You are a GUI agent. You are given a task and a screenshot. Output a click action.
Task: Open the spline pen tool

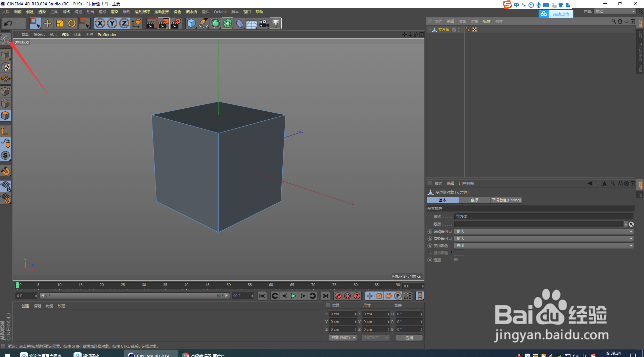pos(203,23)
